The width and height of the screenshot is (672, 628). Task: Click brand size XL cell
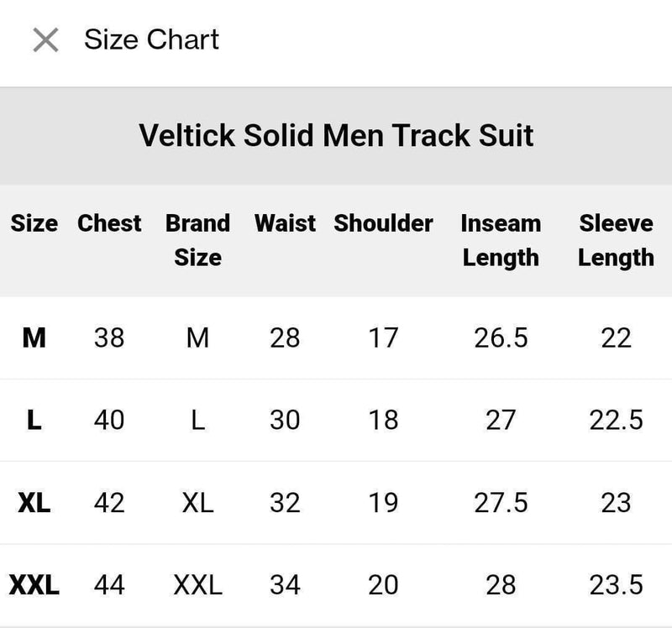197,502
